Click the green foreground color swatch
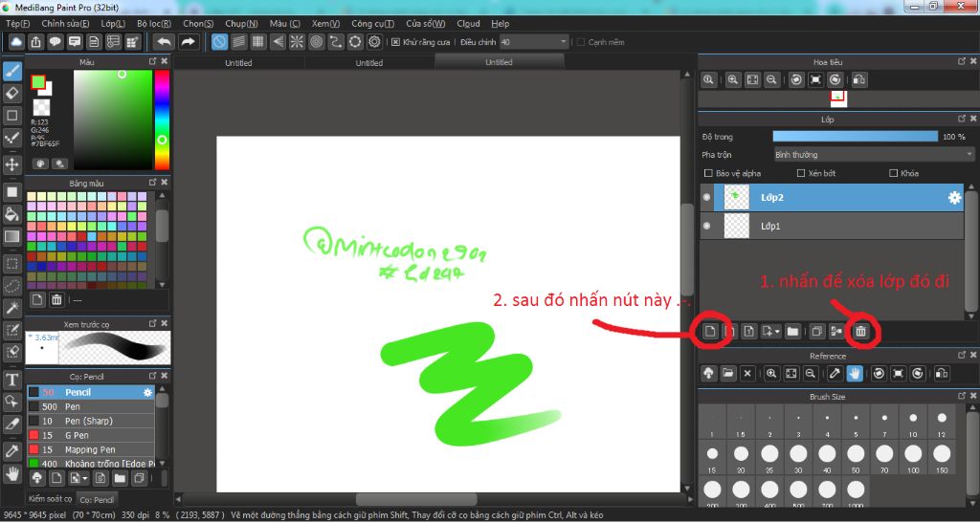The height and width of the screenshot is (523, 980). (37, 82)
